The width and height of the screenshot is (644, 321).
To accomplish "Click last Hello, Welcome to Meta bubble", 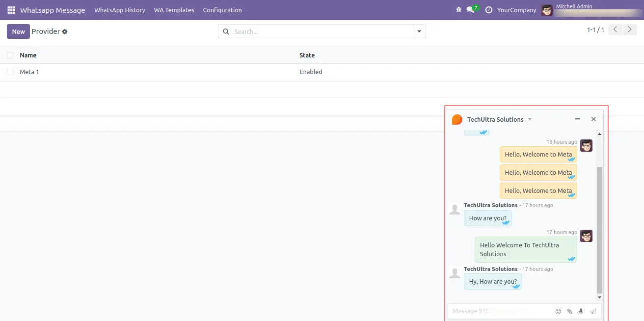I will (x=538, y=190).
